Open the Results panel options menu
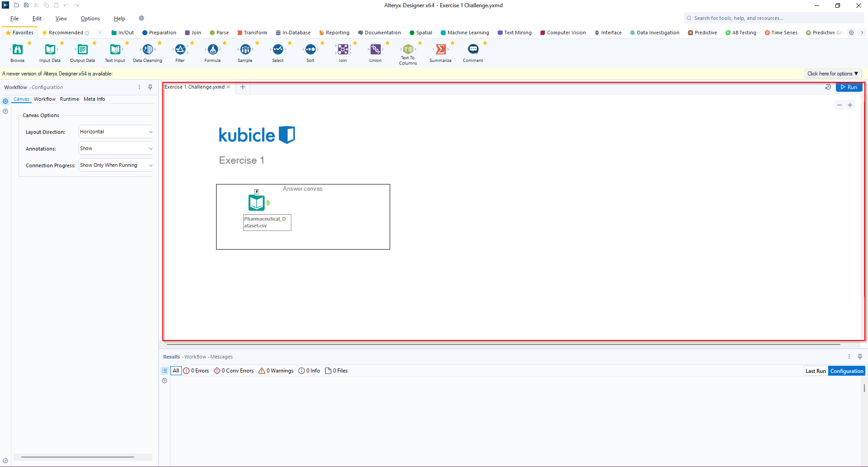The width and height of the screenshot is (868, 467). tap(849, 357)
